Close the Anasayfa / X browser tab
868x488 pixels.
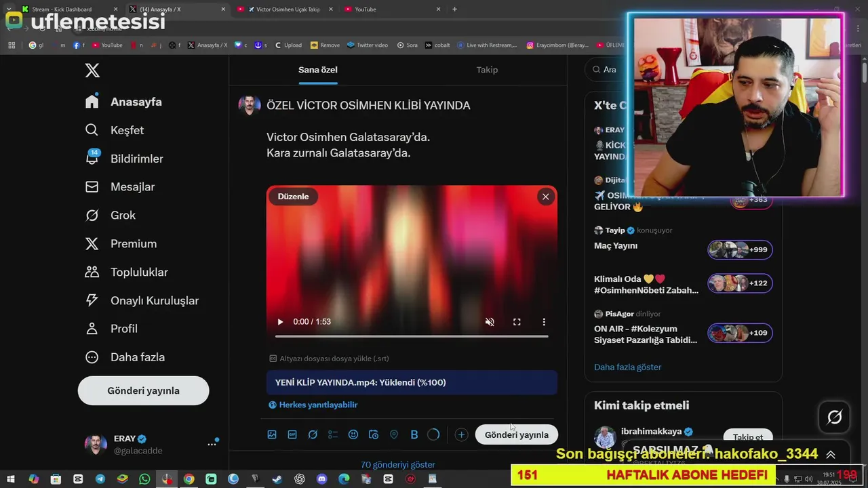pos(223,9)
